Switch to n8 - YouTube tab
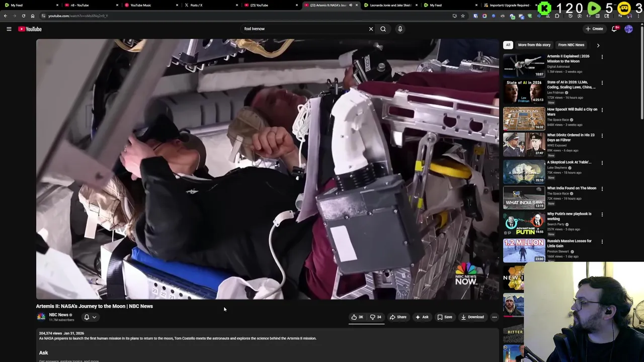This screenshot has height=362, width=644. [91, 5]
